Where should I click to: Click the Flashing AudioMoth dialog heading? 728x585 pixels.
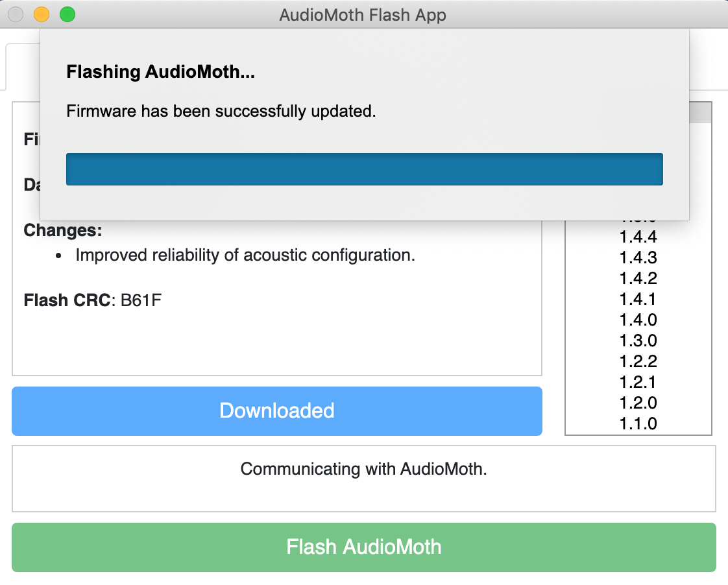160,72
